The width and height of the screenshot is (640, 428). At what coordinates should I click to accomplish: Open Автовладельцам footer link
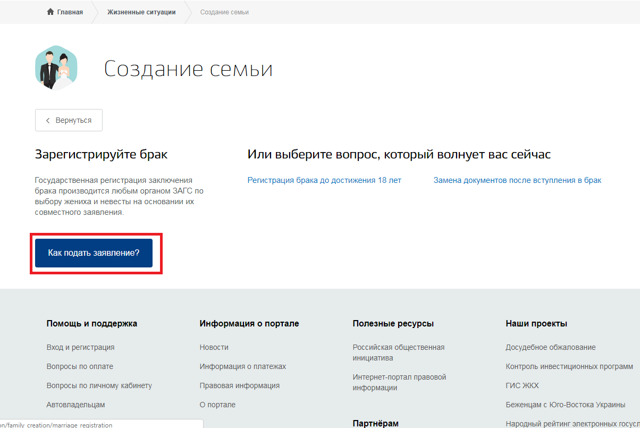pyautogui.click(x=76, y=405)
